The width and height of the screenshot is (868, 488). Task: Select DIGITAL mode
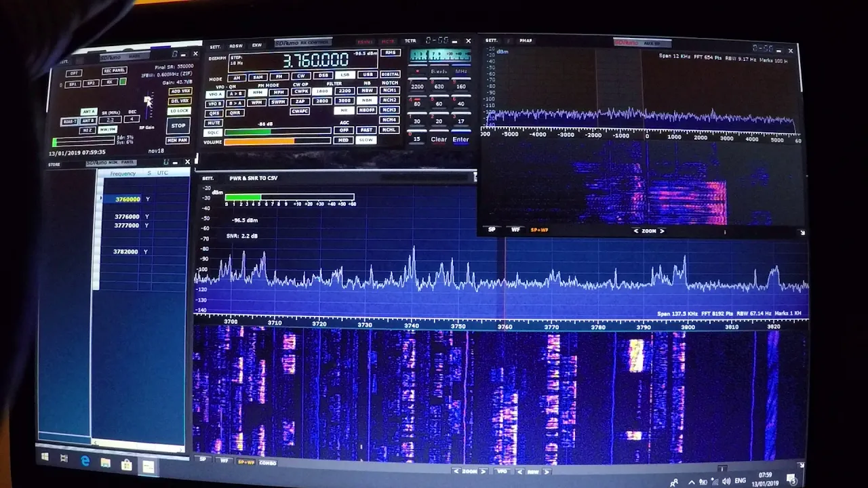(x=390, y=74)
